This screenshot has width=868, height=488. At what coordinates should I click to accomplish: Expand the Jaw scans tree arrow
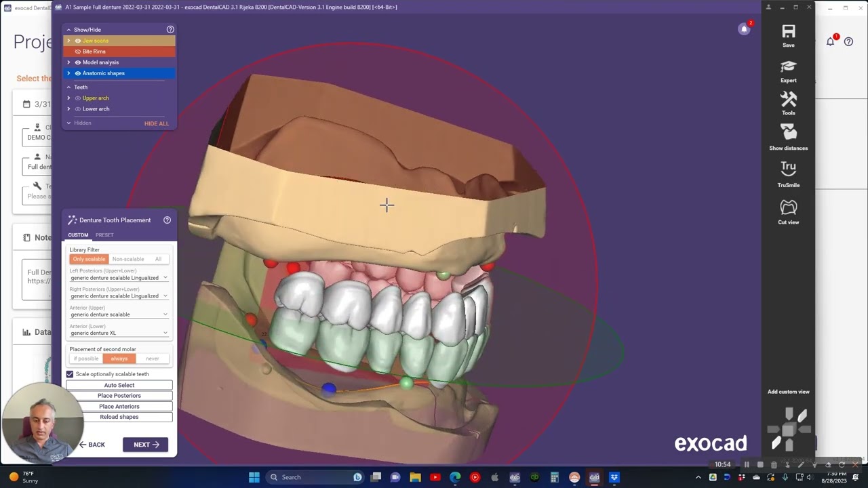(x=68, y=41)
